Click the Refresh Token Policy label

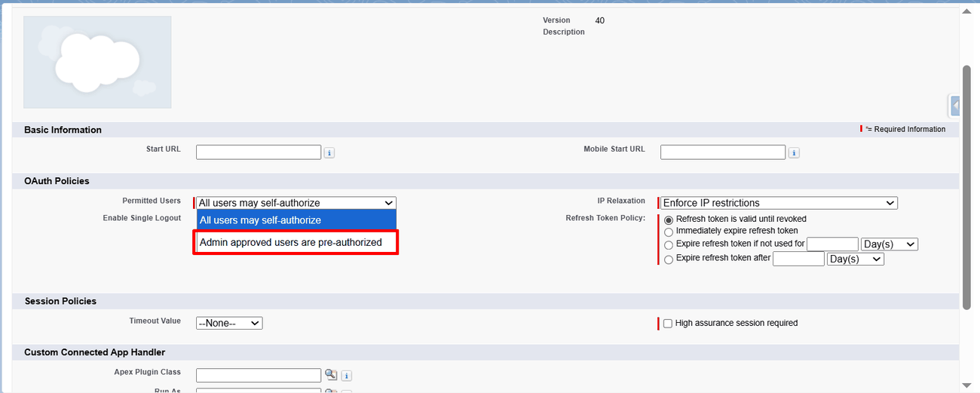coord(605,218)
